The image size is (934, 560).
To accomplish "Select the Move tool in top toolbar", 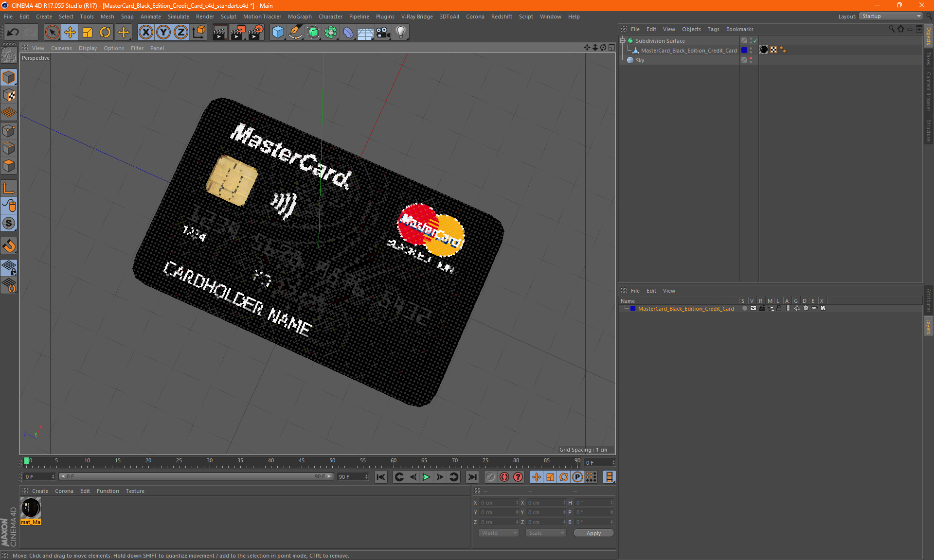I will coord(70,33).
